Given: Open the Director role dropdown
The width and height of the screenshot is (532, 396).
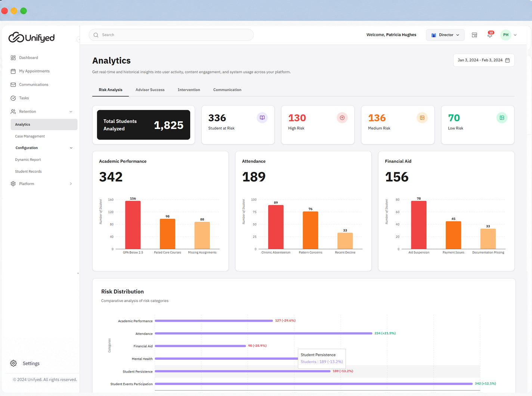Looking at the screenshot, I should [445, 35].
